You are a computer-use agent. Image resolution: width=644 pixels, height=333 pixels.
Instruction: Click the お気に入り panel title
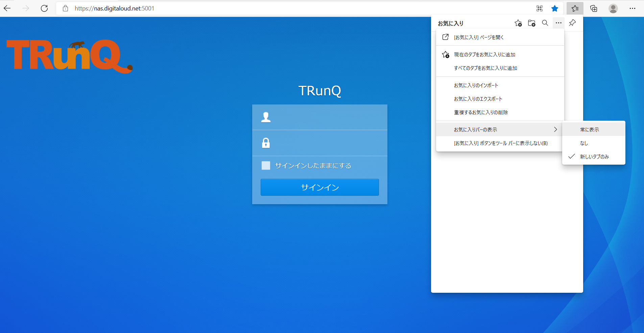pyautogui.click(x=451, y=23)
